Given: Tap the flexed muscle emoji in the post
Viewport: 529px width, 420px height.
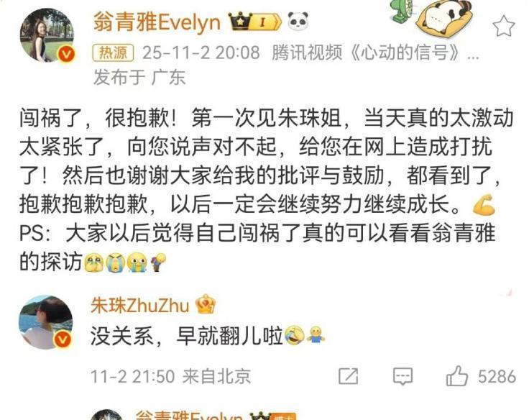Looking at the screenshot, I should coord(484,205).
